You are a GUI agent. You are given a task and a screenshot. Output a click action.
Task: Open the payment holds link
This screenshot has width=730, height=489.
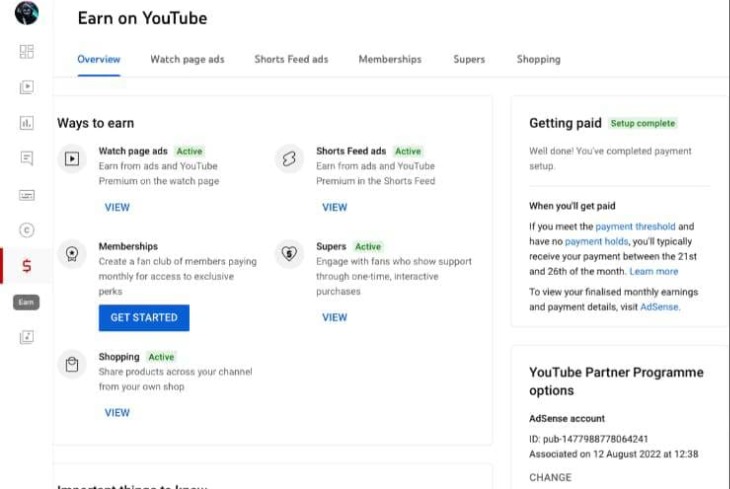(596, 241)
